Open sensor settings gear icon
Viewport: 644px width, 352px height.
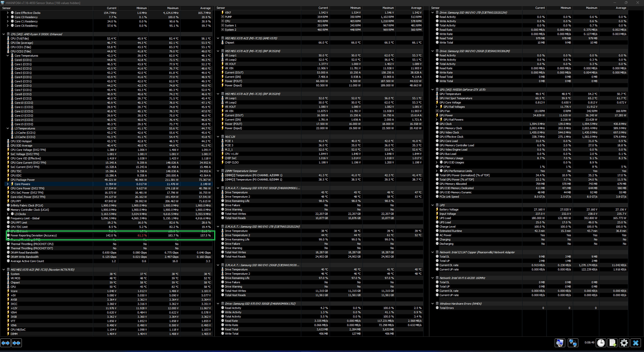point(624,343)
